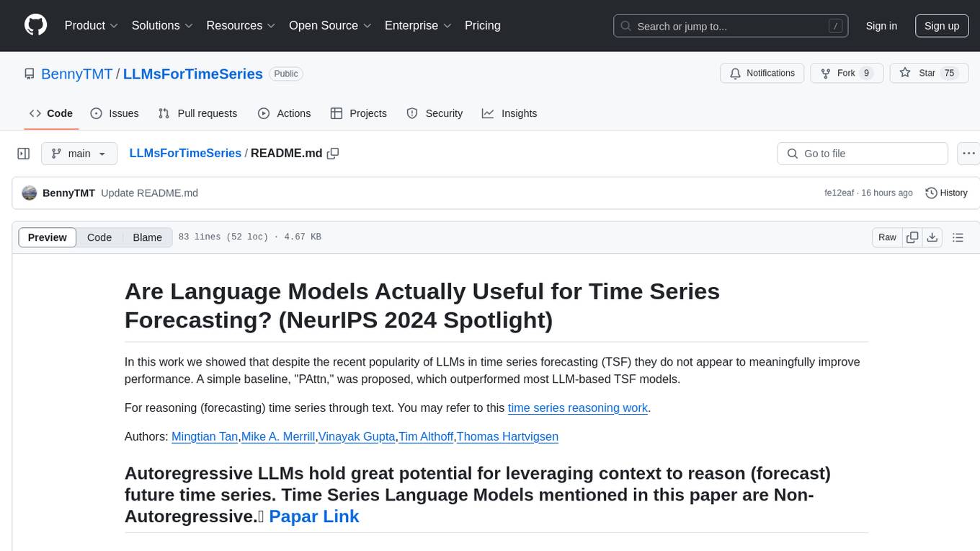Copy the README.md file path
This screenshot has height=551, width=980.
click(333, 154)
